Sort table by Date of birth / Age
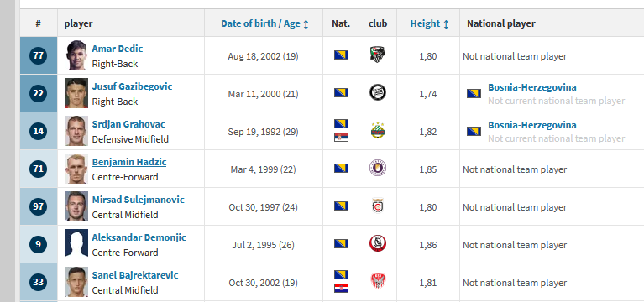 pos(265,23)
